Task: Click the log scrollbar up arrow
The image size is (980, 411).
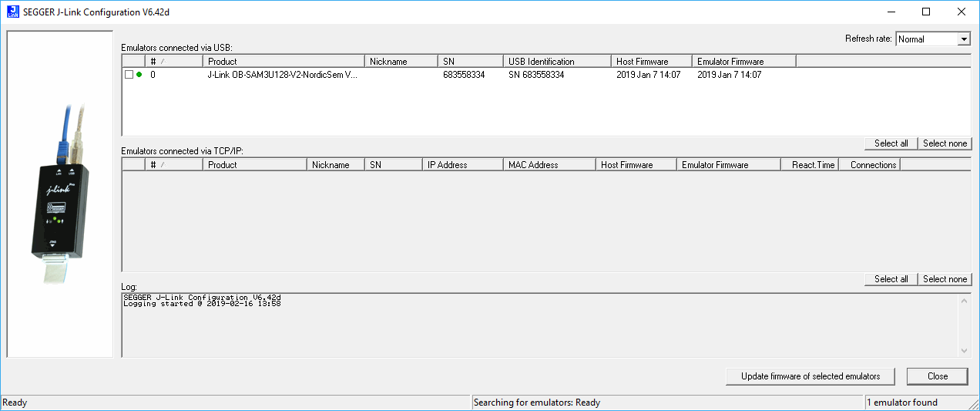Action: (x=965, y=300)
